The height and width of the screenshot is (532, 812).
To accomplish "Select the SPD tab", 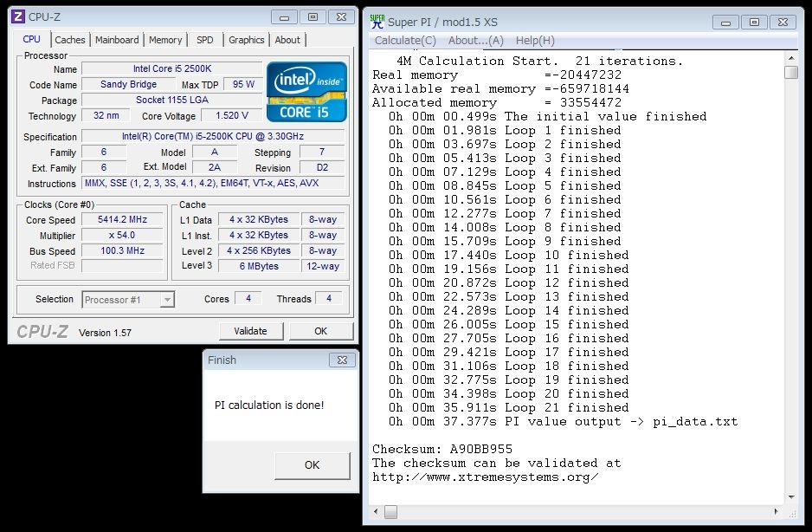I will click(x=205, y=40).
